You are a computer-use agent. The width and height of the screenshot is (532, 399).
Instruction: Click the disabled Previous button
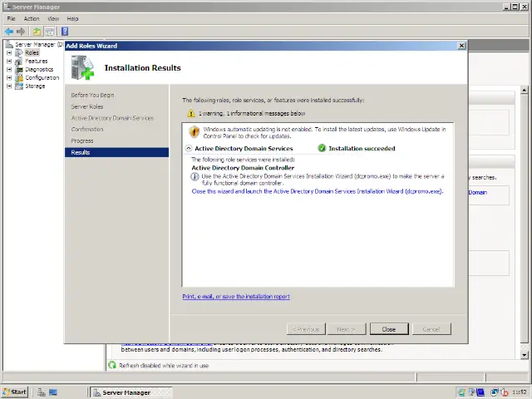tap(306, 329)
